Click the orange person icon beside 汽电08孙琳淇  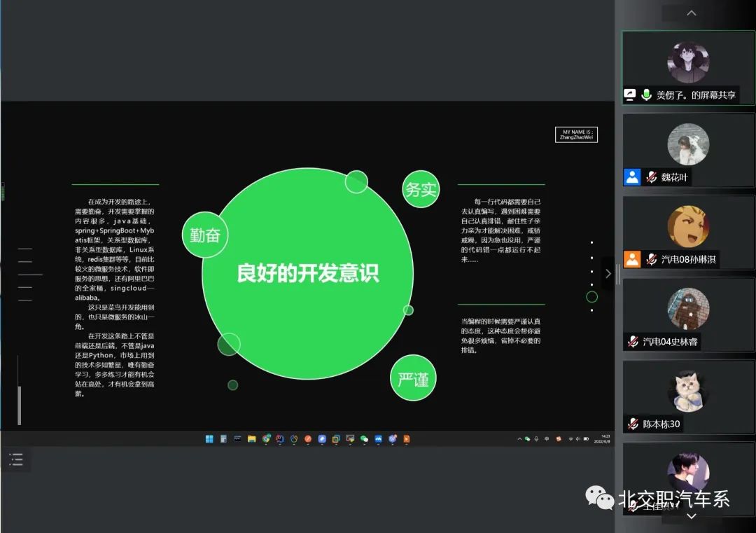632,259
